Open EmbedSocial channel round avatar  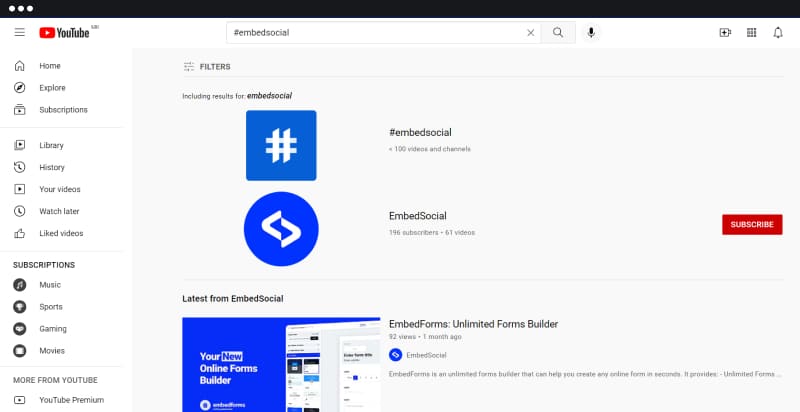[x=281, y=229]
